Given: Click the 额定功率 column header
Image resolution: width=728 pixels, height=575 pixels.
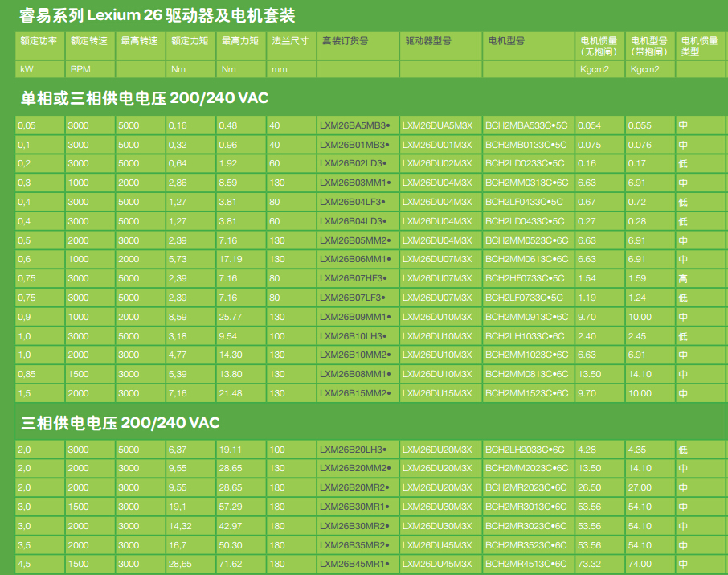Looking at the screenshot, I should point(39,40).
